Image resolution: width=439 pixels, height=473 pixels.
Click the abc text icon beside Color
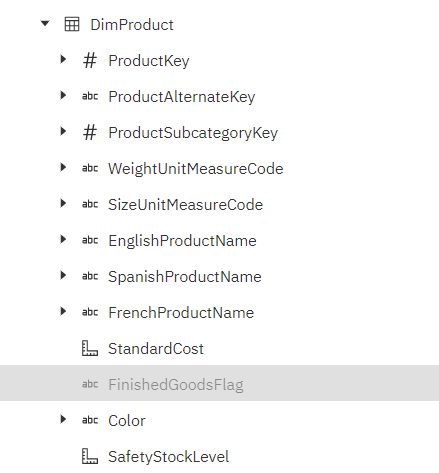90,420
